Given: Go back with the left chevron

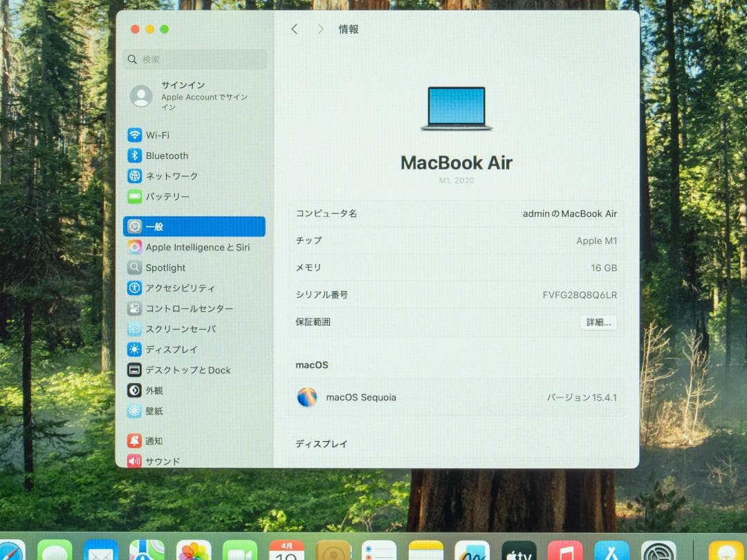Looking at the screenshot, I should click(x=295, y=30).
